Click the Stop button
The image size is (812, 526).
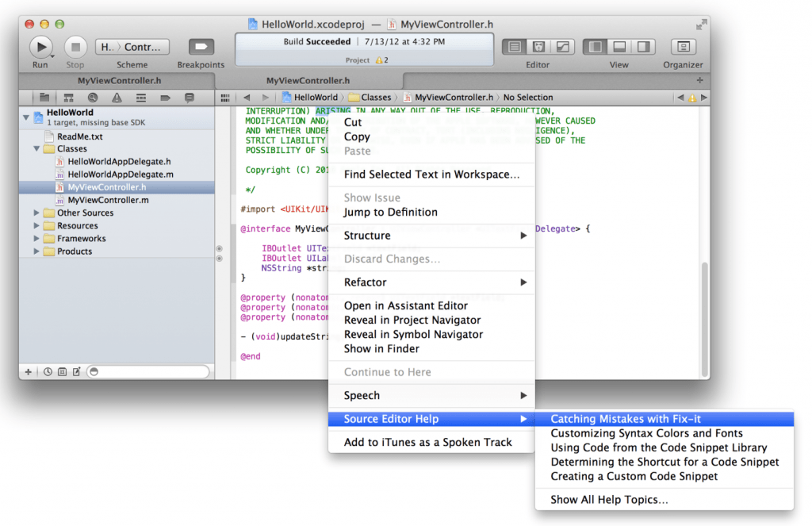pyautogui.click(x=75, y=46)
